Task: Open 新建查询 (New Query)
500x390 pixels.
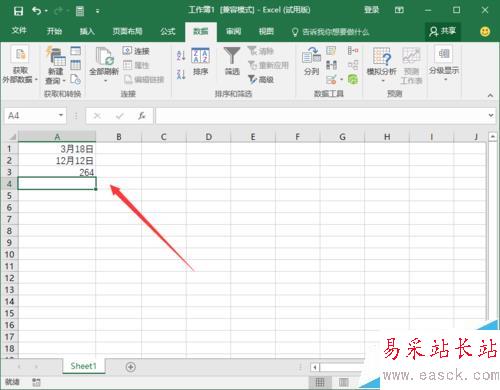Action: click(56, 65)
